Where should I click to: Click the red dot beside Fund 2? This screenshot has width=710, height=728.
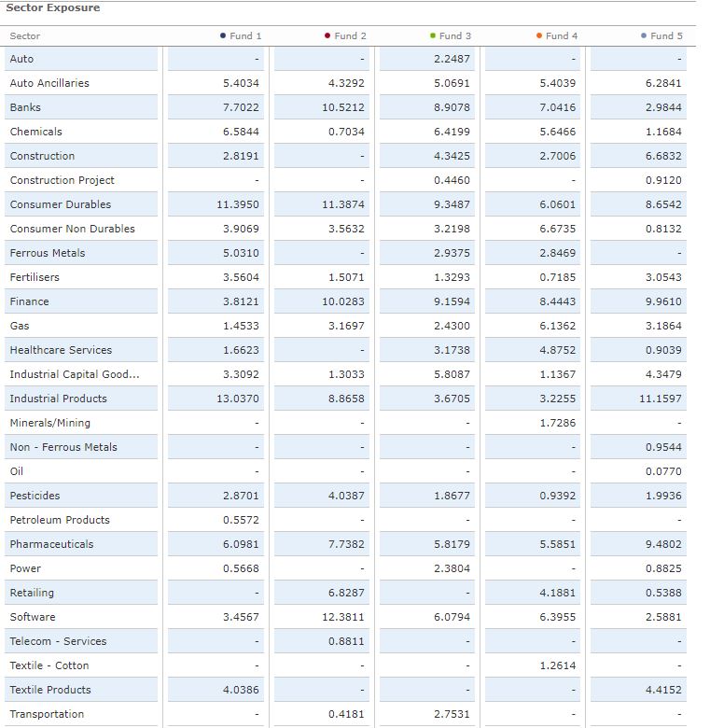pyautogui.click(x=327, y=36)
